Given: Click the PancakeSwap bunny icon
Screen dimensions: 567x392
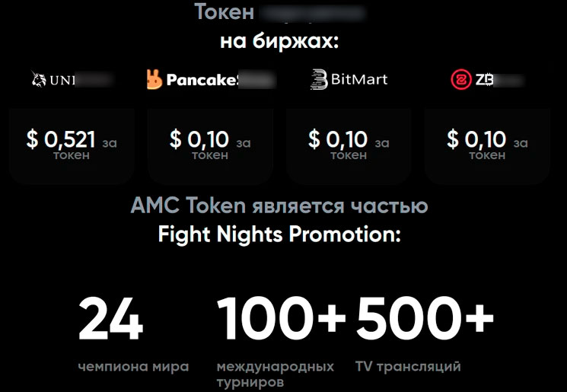Looking at the screenshot, I should (x=154, y=78).
